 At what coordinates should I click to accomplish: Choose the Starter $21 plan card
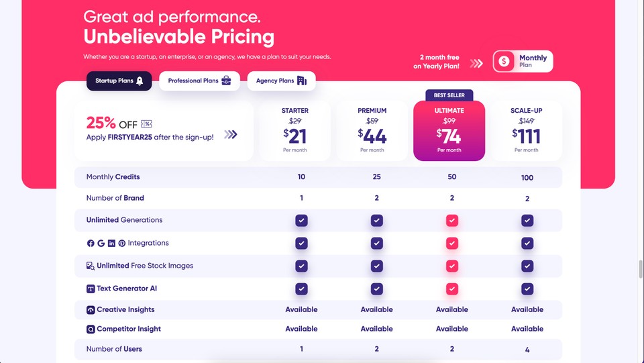click(x=295, y=131)
